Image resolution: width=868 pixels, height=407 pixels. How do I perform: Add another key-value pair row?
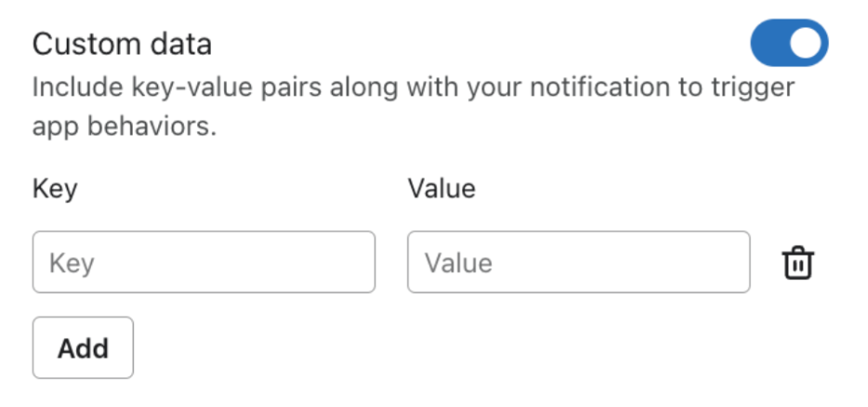(x=83, y=348)
